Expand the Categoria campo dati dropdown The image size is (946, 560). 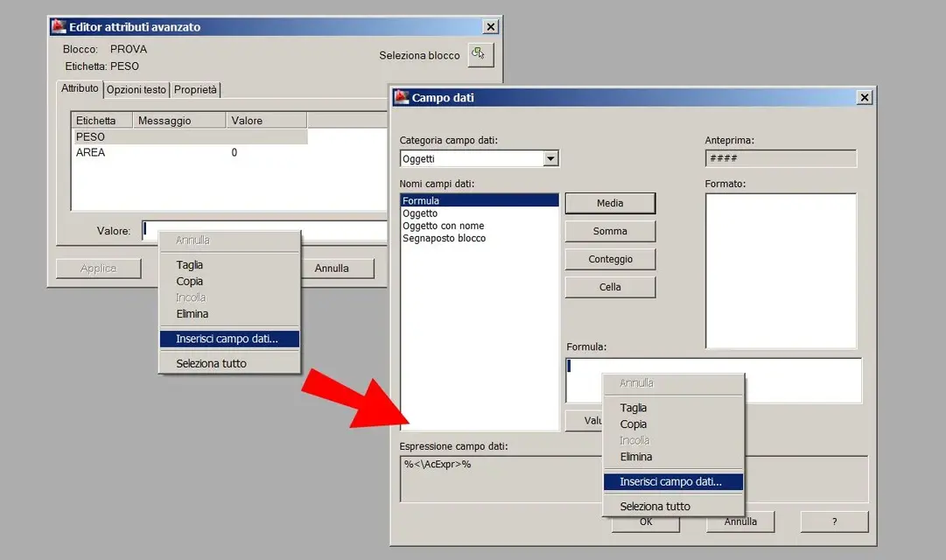click(550, 158)
